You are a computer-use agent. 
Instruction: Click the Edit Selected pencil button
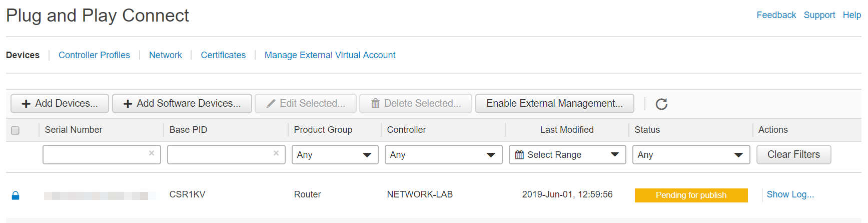pyautogui.click(x=306, y=104)
